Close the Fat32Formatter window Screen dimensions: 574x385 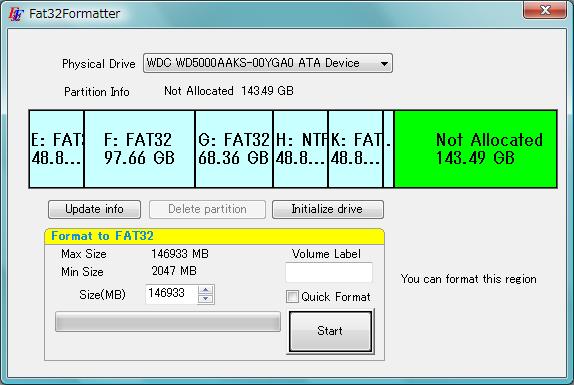[545, 10]
